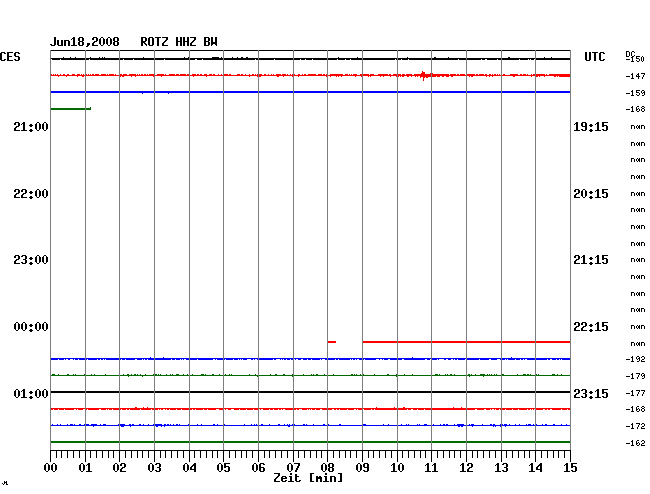650x494 pixels.
Task: Click the DC value -159
Action: click(635, 93)
